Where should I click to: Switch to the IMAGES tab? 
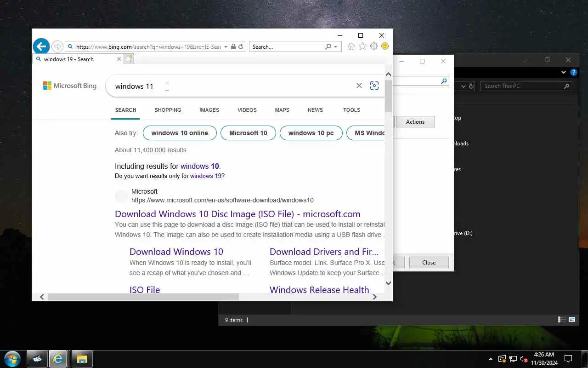coord(209,110)
